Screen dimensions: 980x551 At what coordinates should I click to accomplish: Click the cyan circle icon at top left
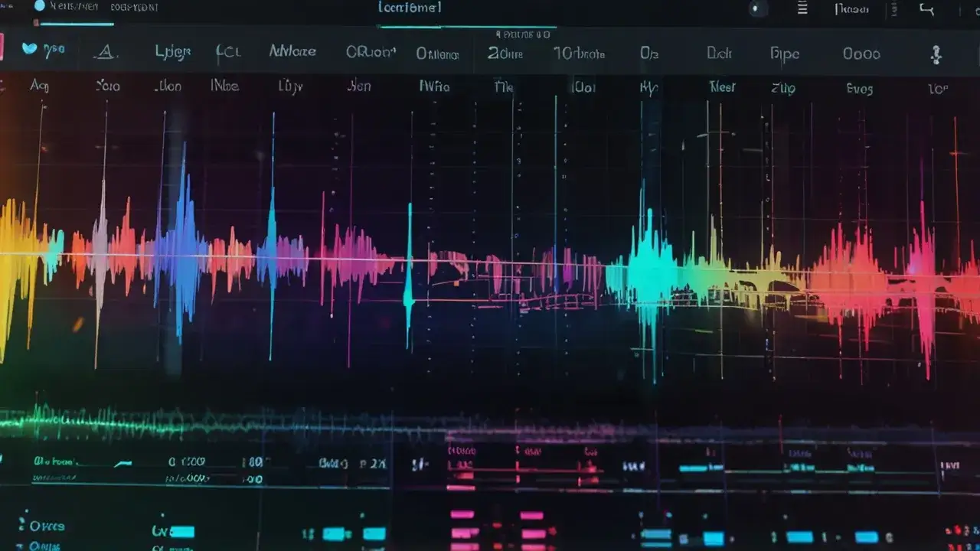pos(39,6)
